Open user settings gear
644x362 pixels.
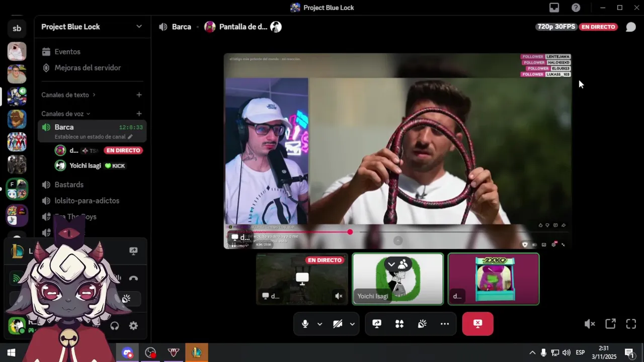(x=133, y=326)
